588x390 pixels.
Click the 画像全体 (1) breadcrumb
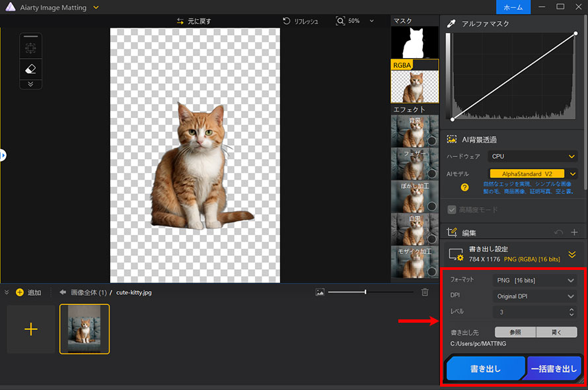pos(89,292)
